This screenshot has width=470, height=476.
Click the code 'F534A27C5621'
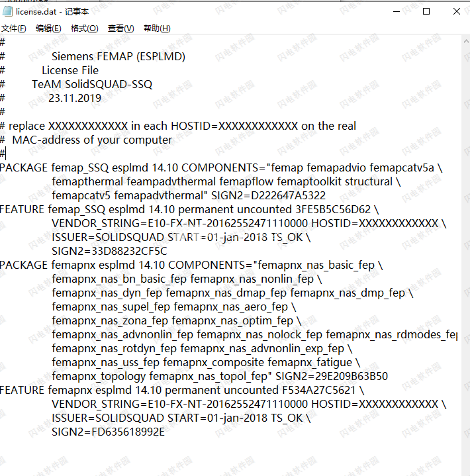point(319,390)
